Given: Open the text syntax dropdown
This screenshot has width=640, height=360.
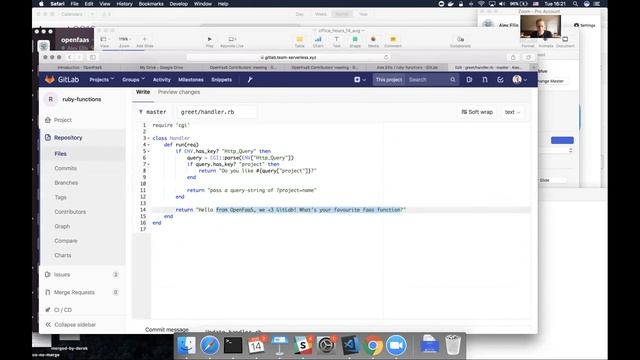Looking at the screenshot, I should [512, 112].
